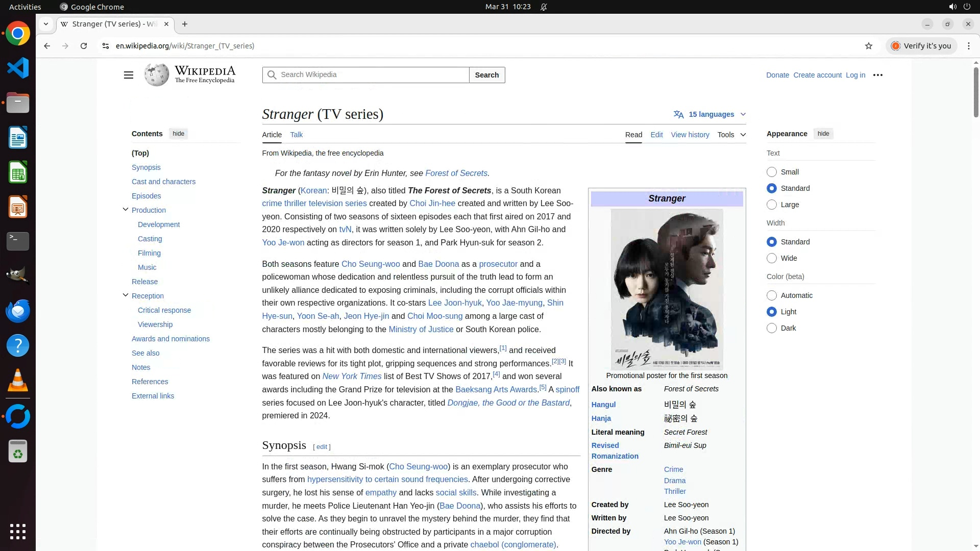Select the Dark color radio button
980x551 pixels.
coord(771,328)
